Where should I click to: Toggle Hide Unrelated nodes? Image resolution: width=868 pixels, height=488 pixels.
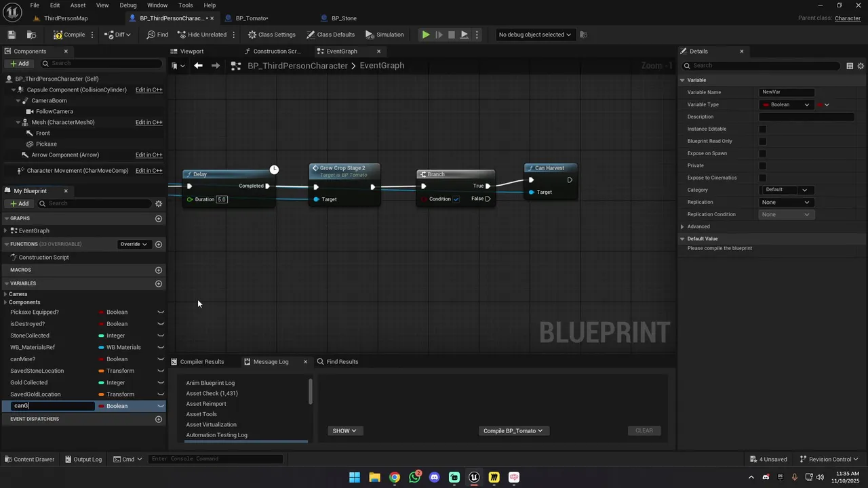pyautogui.click(x=201, y=35)
